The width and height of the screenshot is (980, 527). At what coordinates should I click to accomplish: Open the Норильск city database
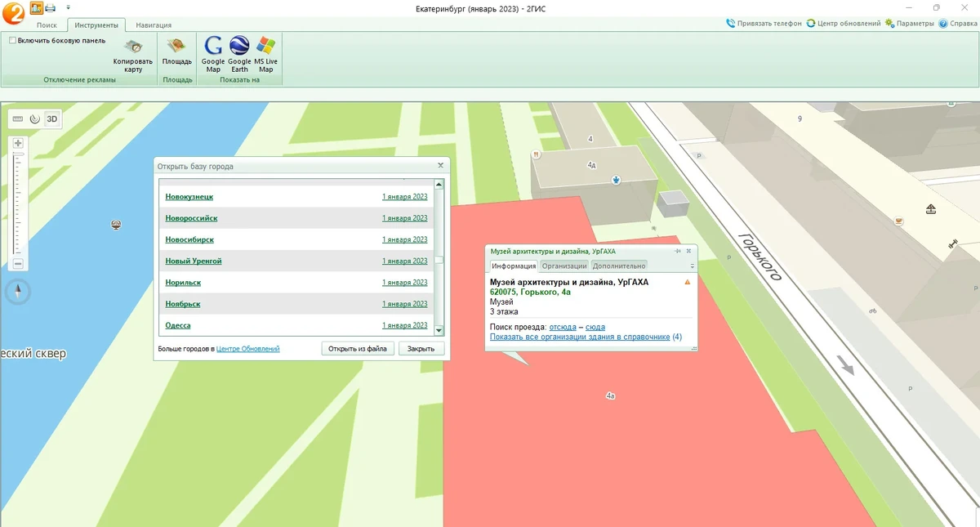(183, 283)
